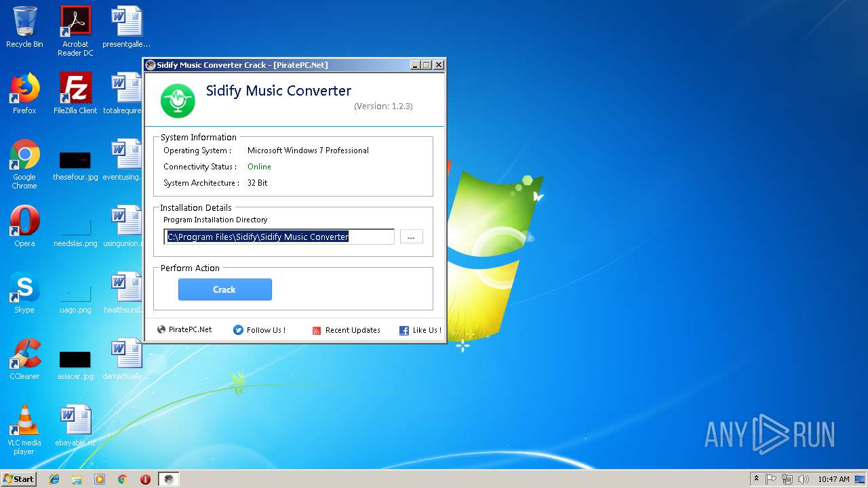Select the FileZilla Client desktop icon
Image resolution: width=868 pixels, height=488 pixels.
click(75, 94)
